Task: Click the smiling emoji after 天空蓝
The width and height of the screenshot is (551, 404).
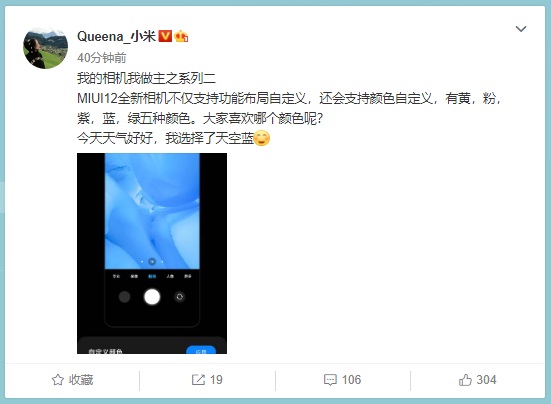Action: point(262,138)
